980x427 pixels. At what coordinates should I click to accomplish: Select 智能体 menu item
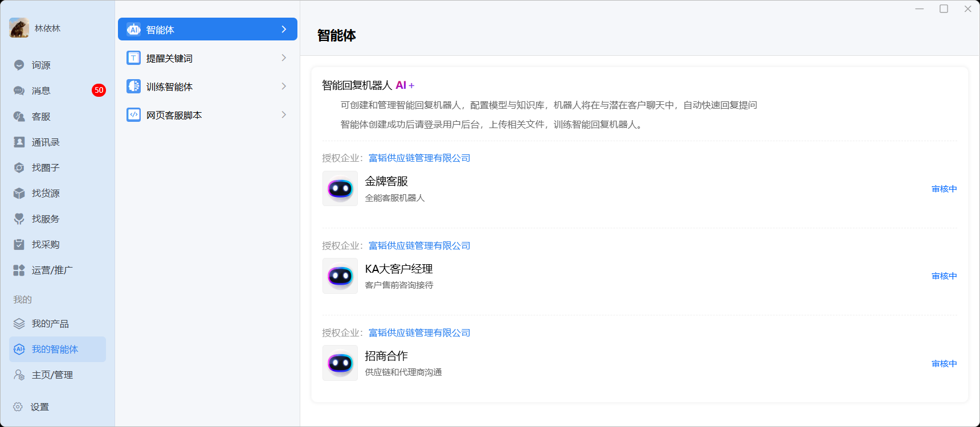[207, 29]
